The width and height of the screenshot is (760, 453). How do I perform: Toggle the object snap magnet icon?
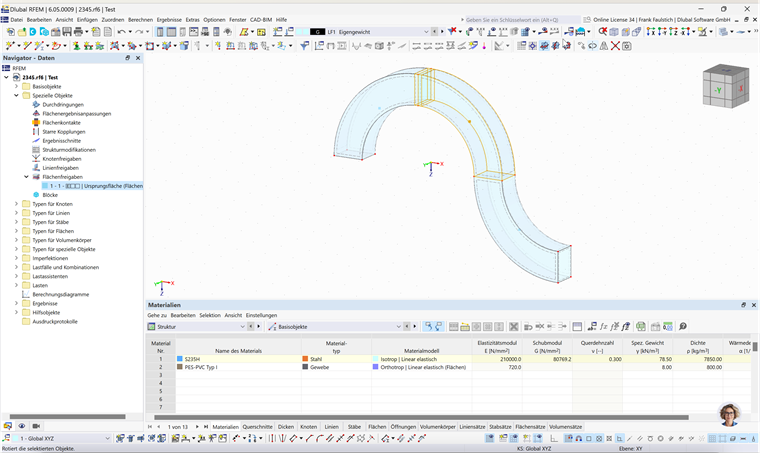(579, 438)
